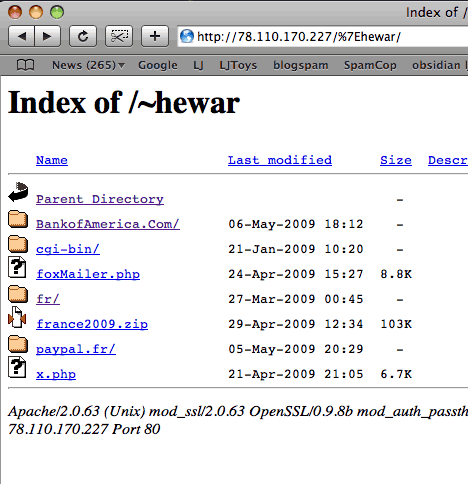This screenshot has width=468, height=484.
Task: Click the unknown-file icon beside foxMailer.php
Action: 17,267
